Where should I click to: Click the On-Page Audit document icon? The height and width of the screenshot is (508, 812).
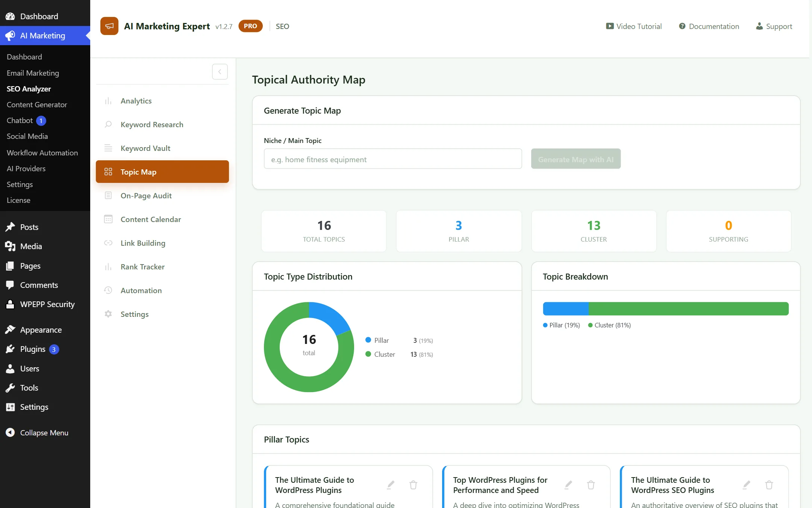coord(108,196)
